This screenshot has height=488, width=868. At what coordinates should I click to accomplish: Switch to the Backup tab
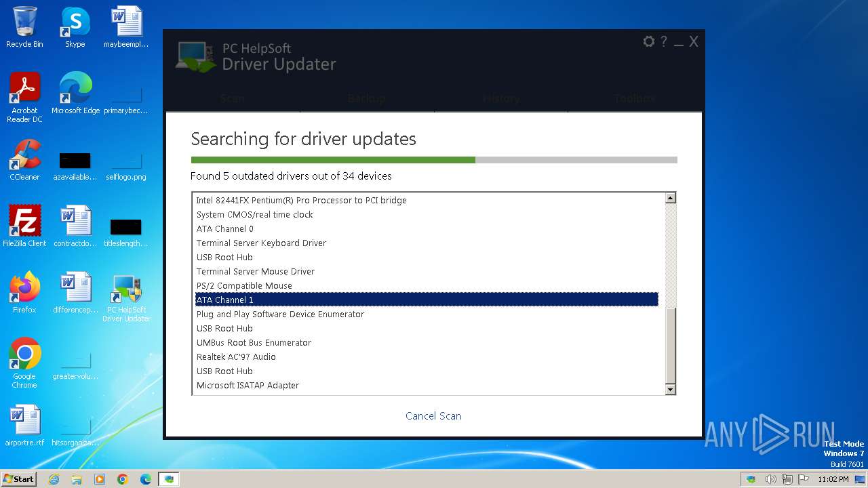coord(367,98)
